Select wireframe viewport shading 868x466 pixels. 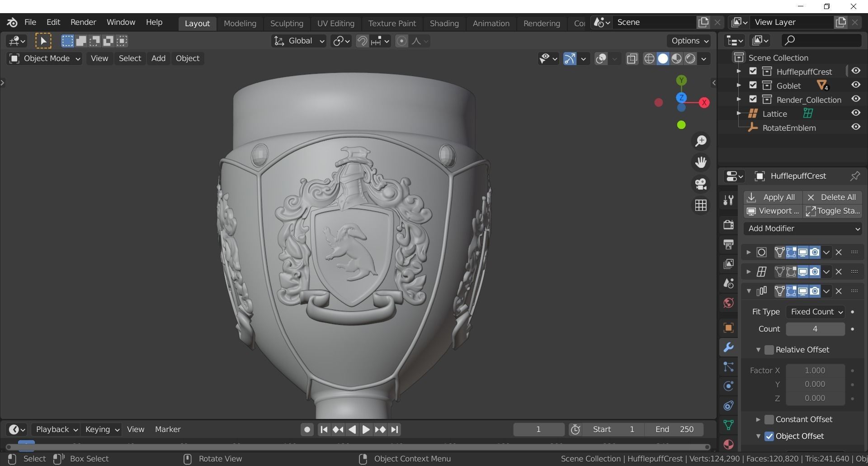[x=649, y=59]
